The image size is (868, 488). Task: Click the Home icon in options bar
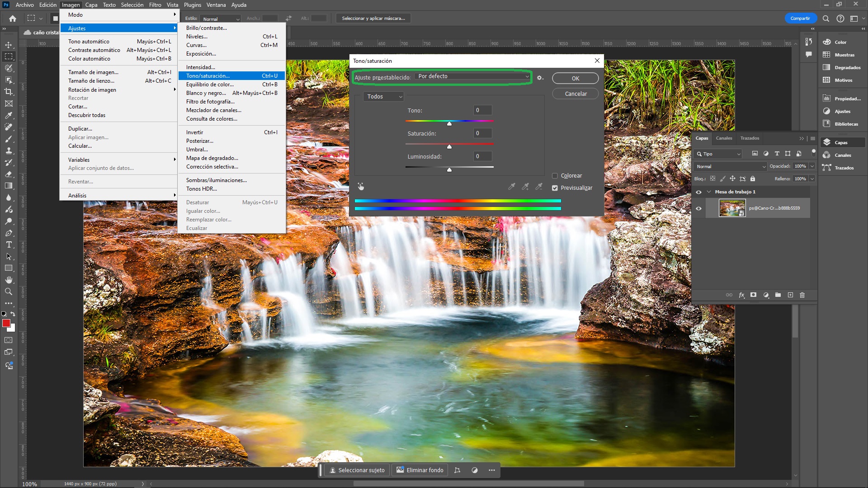(x=13, y=19)
